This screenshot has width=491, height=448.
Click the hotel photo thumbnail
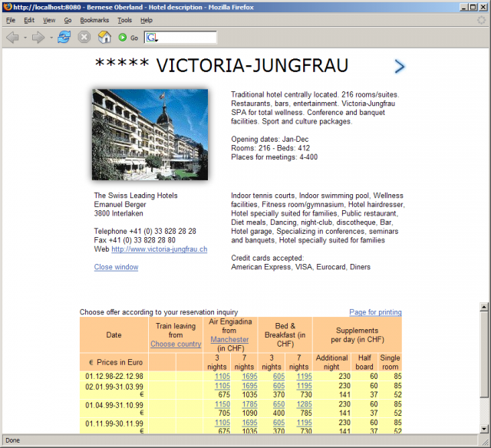(x=150, y=134)
